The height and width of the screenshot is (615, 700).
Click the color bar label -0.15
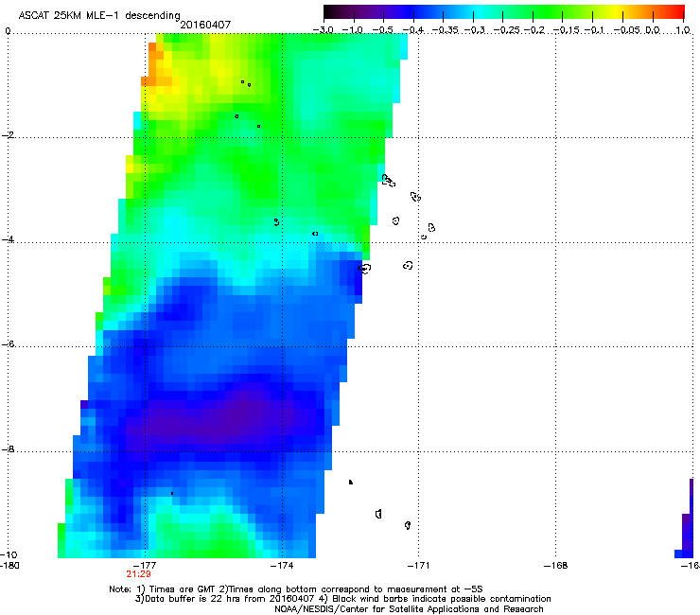566,30
